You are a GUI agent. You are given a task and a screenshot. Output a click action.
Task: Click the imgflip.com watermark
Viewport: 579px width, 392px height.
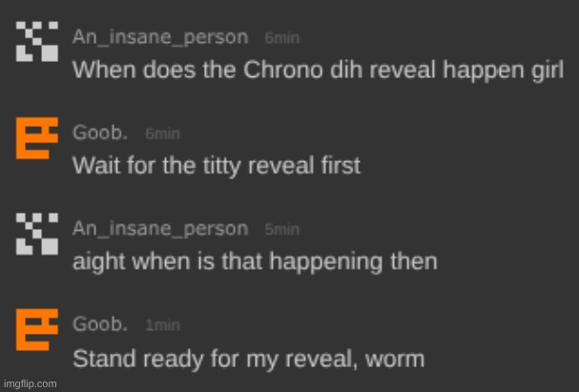(31, 383)
